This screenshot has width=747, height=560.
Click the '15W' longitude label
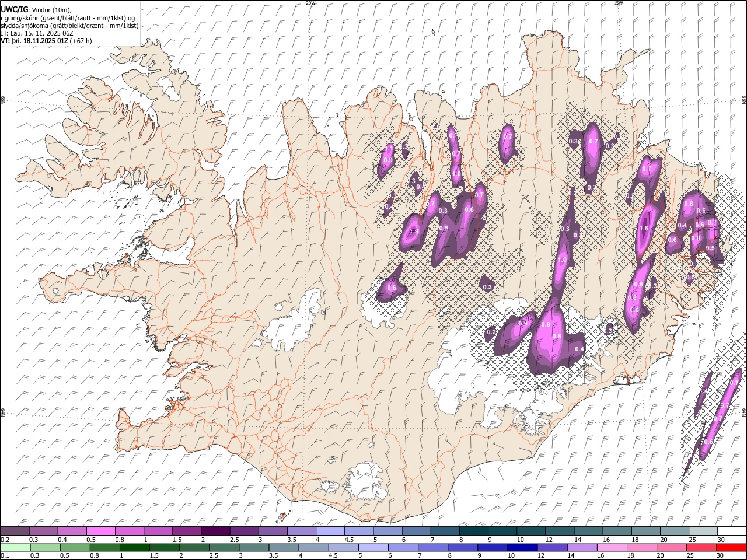click(x=618, y=3)
